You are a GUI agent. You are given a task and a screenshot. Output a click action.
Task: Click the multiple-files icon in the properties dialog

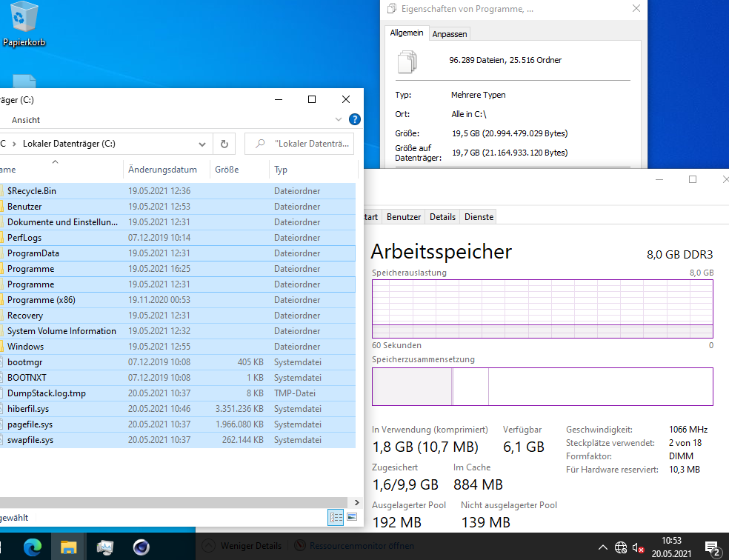(x=407, y=61)
